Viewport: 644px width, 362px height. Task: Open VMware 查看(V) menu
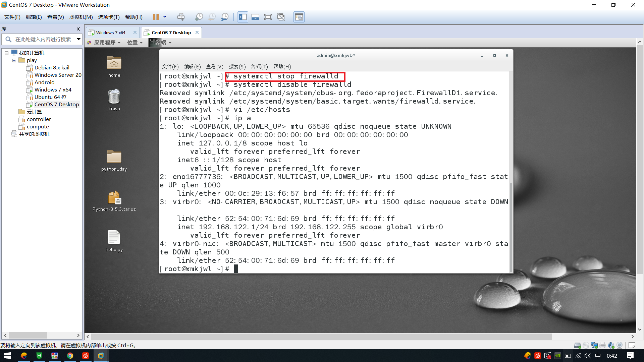point(56,17)
